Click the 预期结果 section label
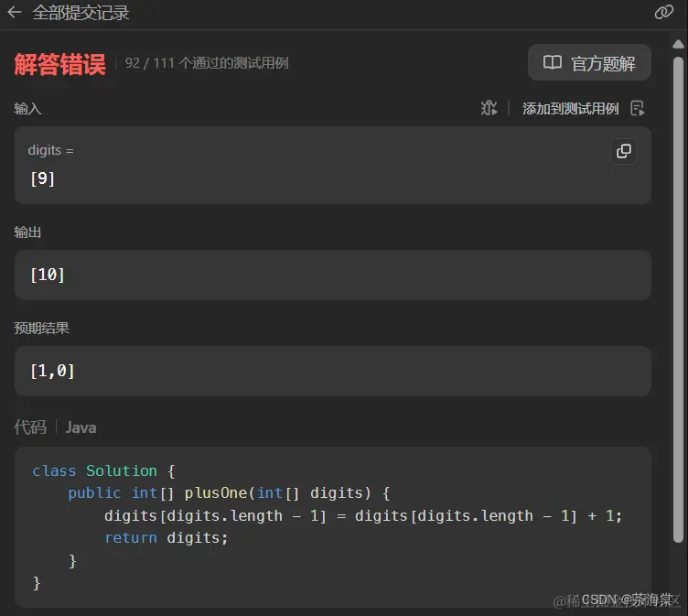Viewport: 688px width, 616px height. coord(41,328)
